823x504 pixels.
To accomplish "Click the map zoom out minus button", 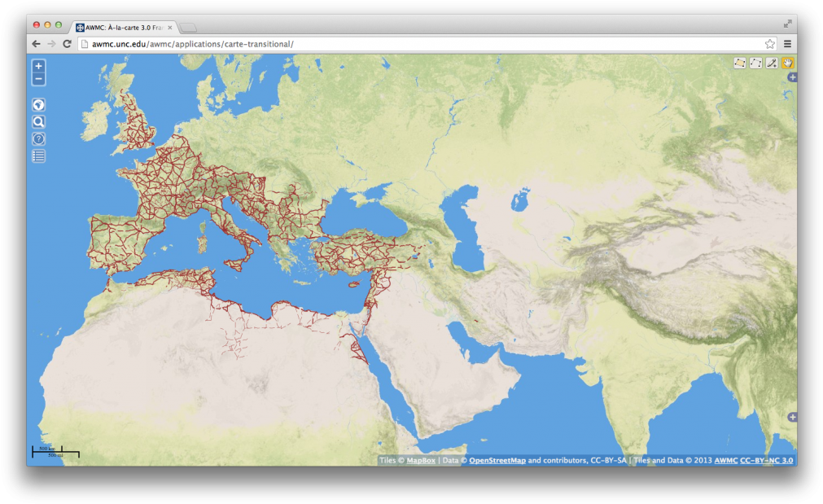I will click(38, 79).
